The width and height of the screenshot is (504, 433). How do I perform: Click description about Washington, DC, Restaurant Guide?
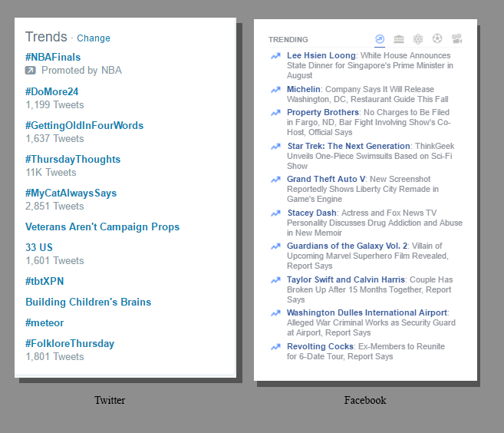coord(367,94)
